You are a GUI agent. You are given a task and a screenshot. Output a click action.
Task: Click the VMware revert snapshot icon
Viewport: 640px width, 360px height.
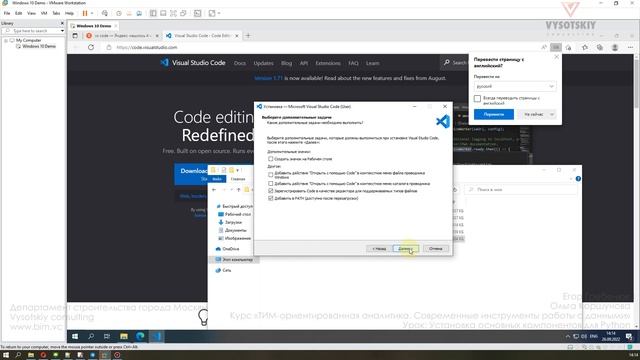129,13
